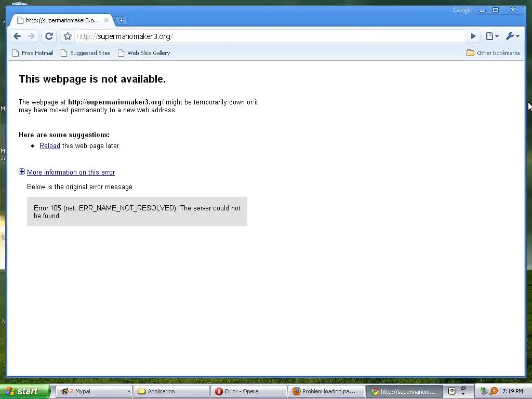The width and height of the screenshot is (532, 399).
Task: Click the orange search tray icon
Action: point(494,392)
